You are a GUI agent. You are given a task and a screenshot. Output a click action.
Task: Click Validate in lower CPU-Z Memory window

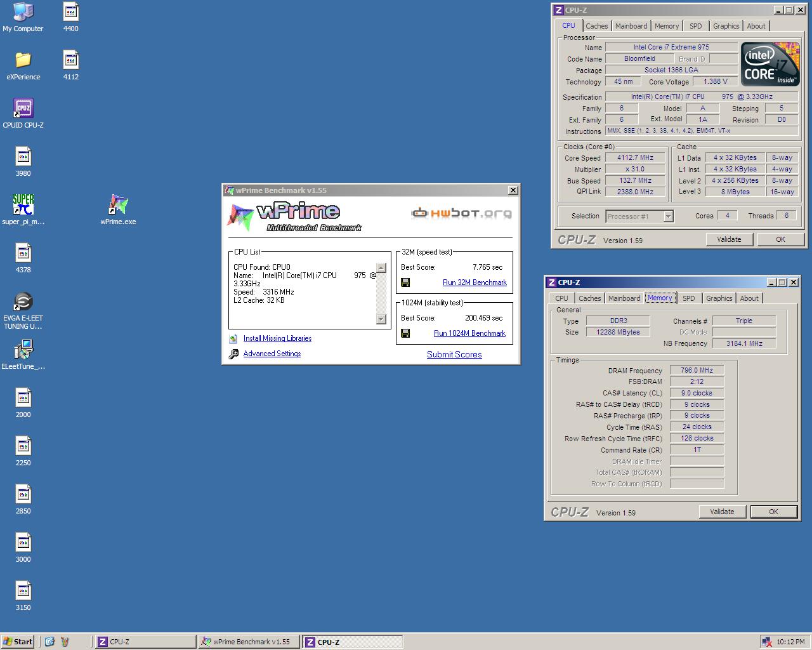(x=722, y=512)
